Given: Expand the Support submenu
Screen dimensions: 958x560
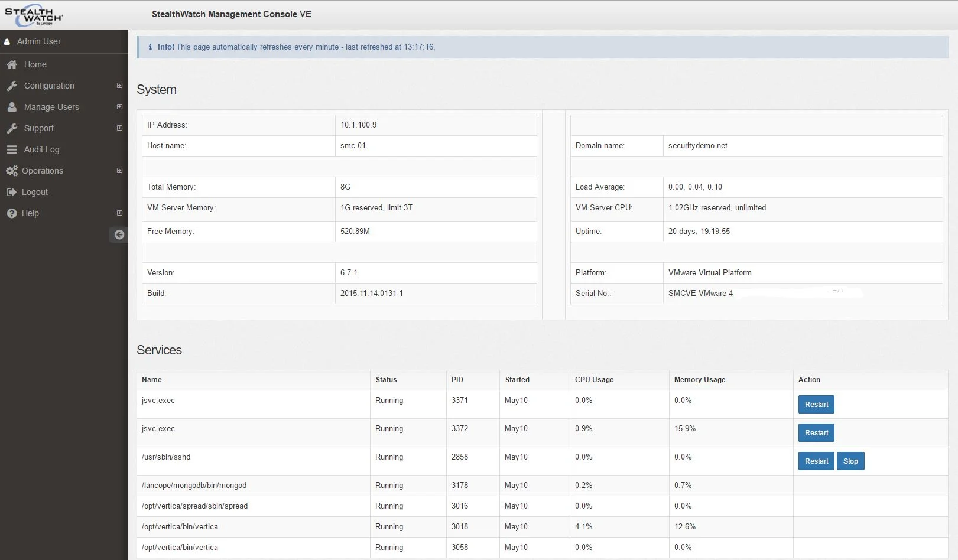Looking at the screenshot, I should [119, 128].
